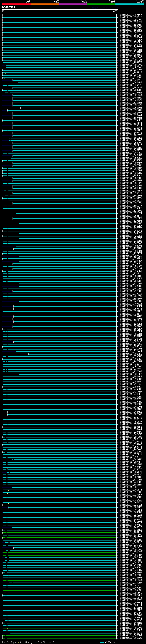Image resolution: width=146 pixels, height=644 pixels.
Task: Open hit UniRef100_B9IA25
Action: point(131,60)
